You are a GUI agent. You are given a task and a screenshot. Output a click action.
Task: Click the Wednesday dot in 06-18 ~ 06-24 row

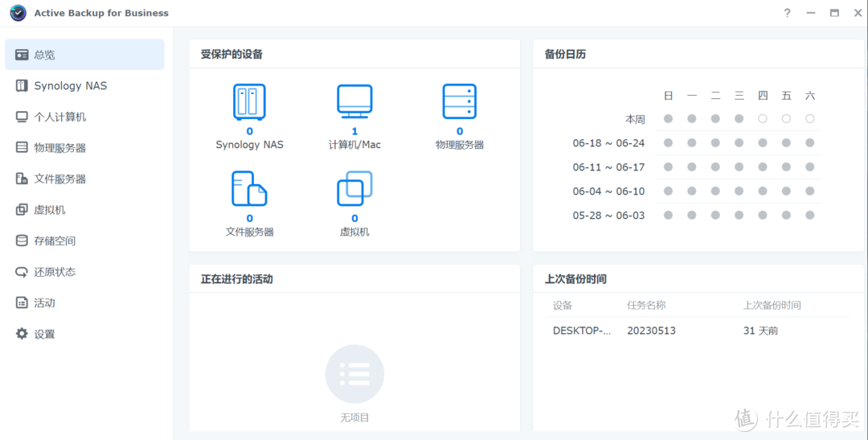(x=739, y=143)
